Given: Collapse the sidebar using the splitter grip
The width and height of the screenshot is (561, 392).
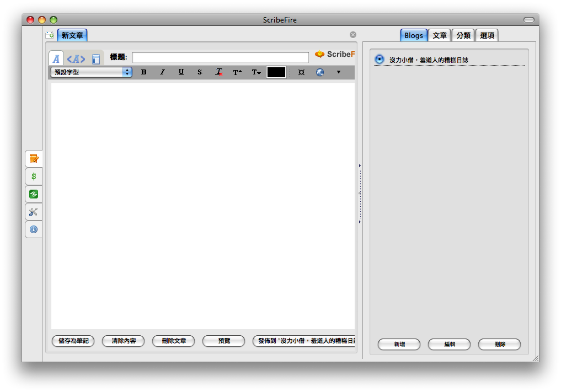Looking at the screenshot, I should [360, 194].
